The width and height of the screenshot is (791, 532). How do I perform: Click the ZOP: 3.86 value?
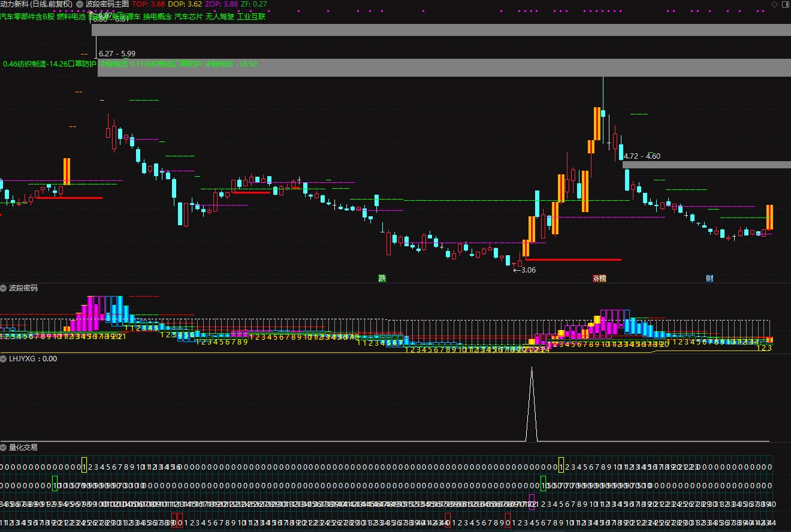click(x=222, y=4)
